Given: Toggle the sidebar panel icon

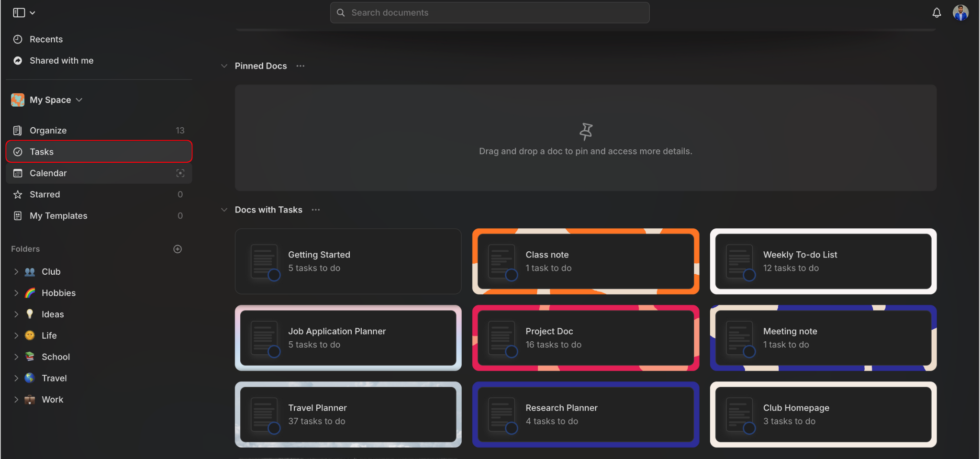Looking at the screenshot, I should click(x=19, y=13).
